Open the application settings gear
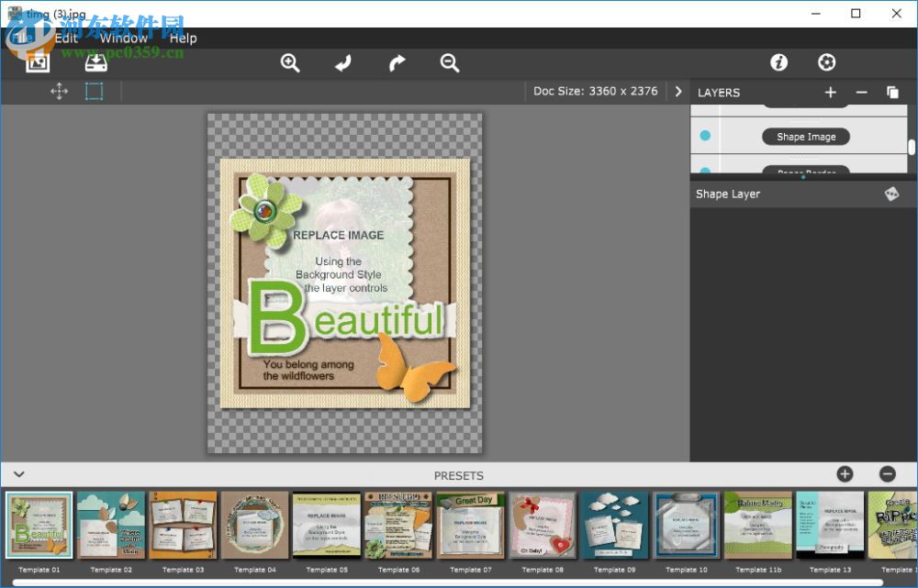Image resolution: width=918 pixels, height=588 pixels. [826, 62]
